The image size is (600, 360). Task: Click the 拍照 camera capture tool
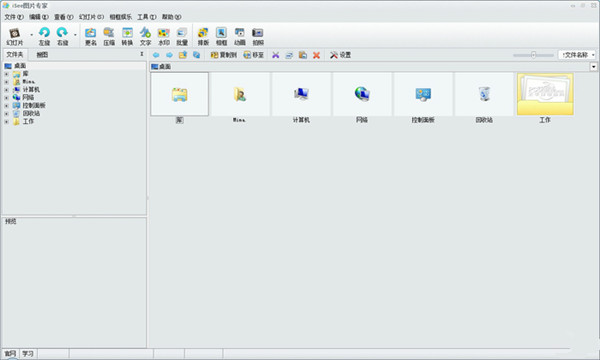tap(258, 37)
